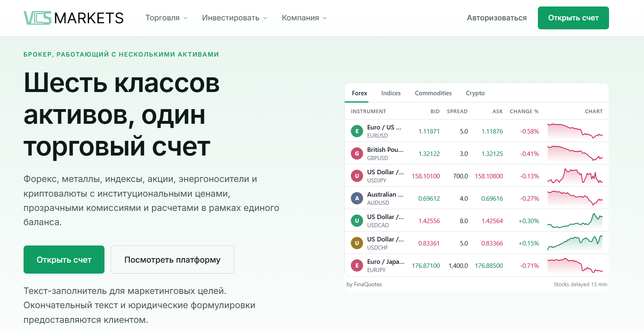The width and height of the screenshot is (644, 331).
Task: Click the INSTRUMENT column header
Action: [368, 111]
